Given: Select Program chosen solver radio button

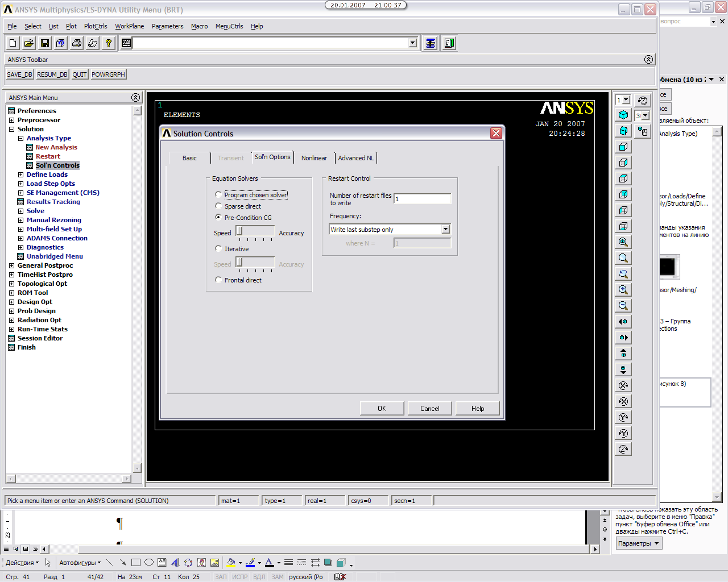Looking at the screenshot, I should click(x=218, y=195).
